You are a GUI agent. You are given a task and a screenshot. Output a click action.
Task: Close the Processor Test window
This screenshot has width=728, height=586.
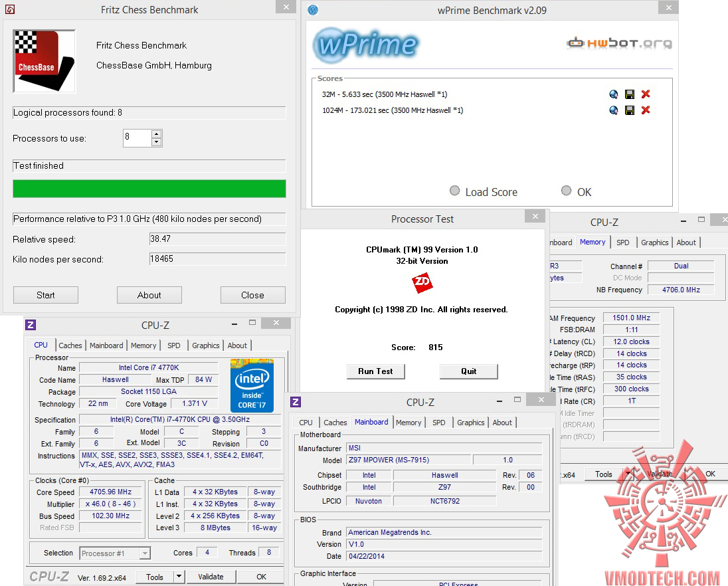click(535, 216)
